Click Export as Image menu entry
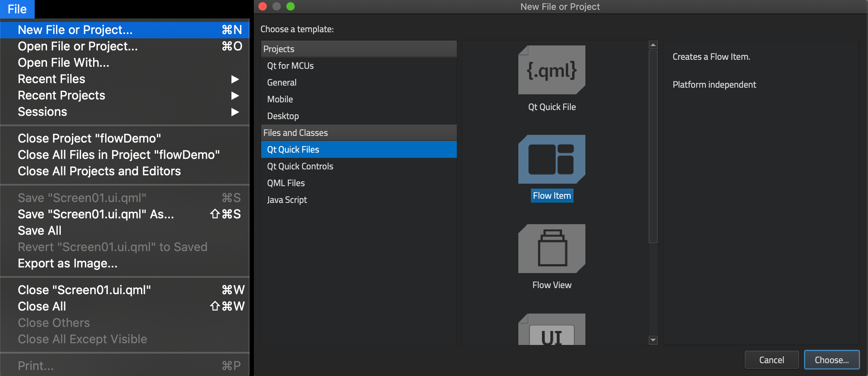Screen dimensions: 868x376 68,263
